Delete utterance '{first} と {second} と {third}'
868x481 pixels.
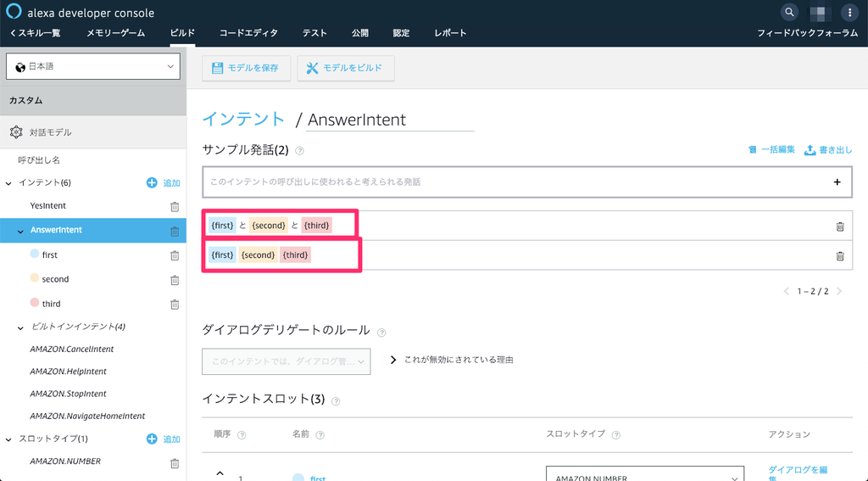(840, 227)
